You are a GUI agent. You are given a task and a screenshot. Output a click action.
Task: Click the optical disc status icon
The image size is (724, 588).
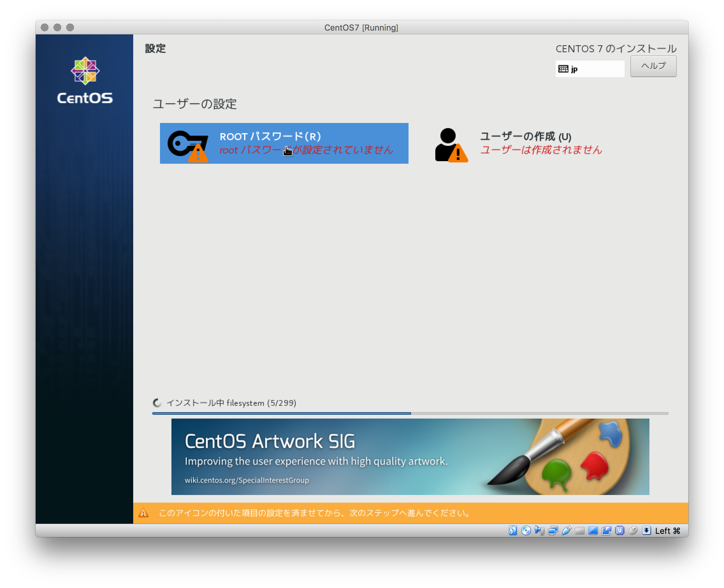tap(525, 531)
